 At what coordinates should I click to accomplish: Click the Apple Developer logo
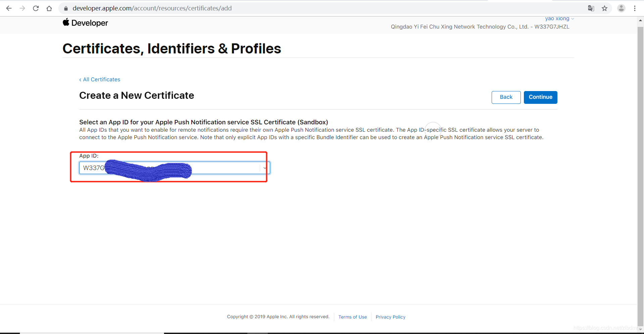85,23
